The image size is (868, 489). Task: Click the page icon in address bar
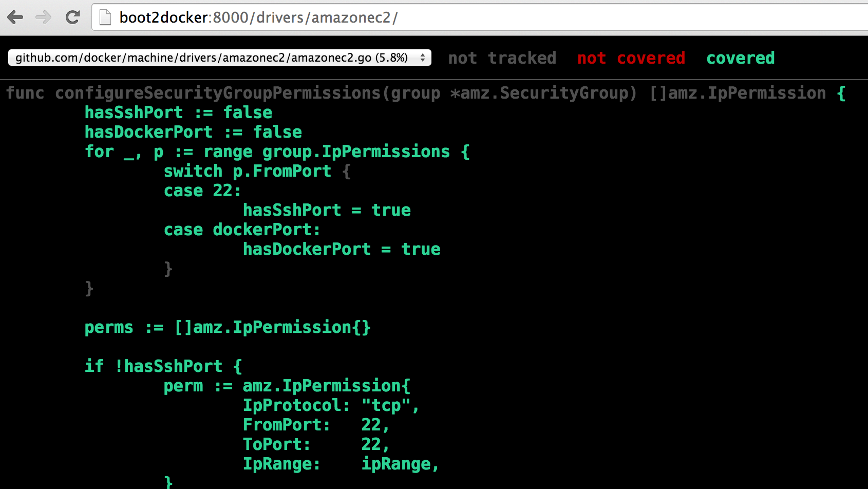pyautogui.click(x=105, y=17)
